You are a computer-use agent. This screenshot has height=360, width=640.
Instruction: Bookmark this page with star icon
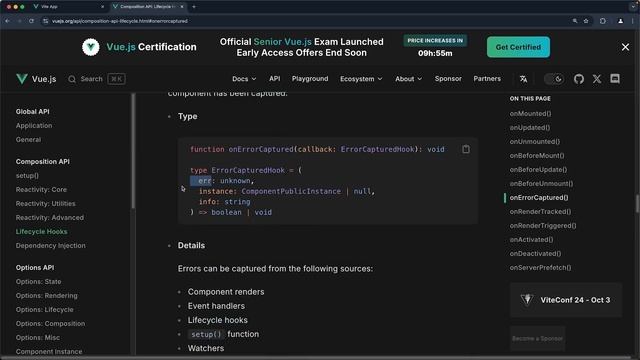click(586, 21)
